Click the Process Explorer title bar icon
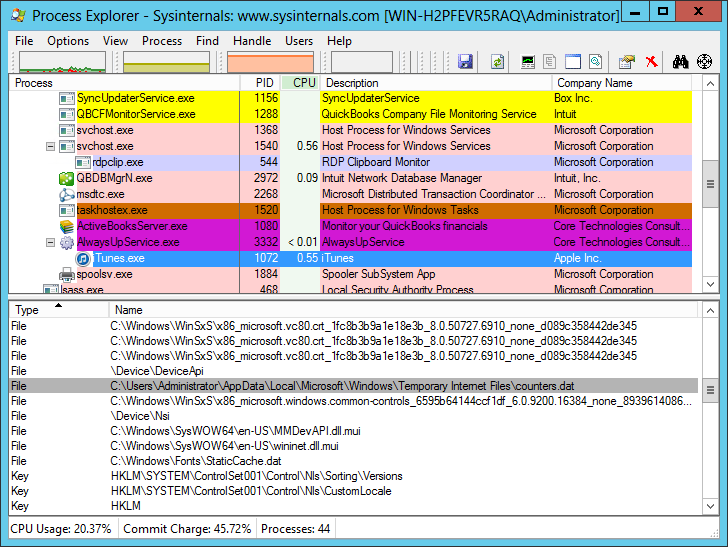 pos(18,15)
